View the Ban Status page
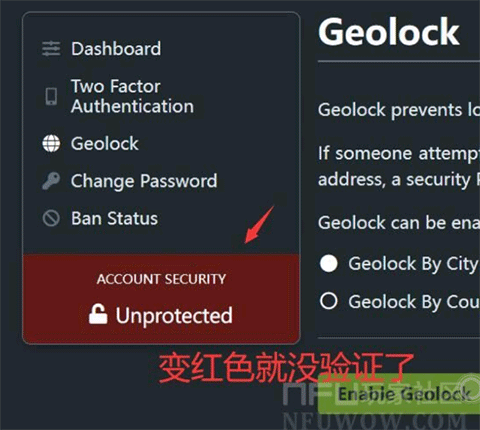 [x=114, y=219]
